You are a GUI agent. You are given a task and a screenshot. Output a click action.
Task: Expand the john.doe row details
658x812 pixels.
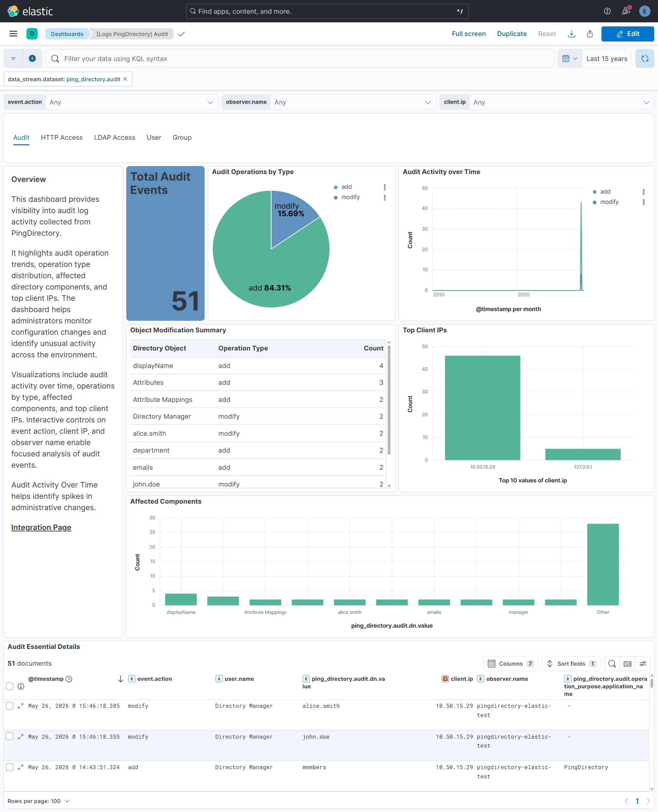pyautogui.click(x=21, y=737)
